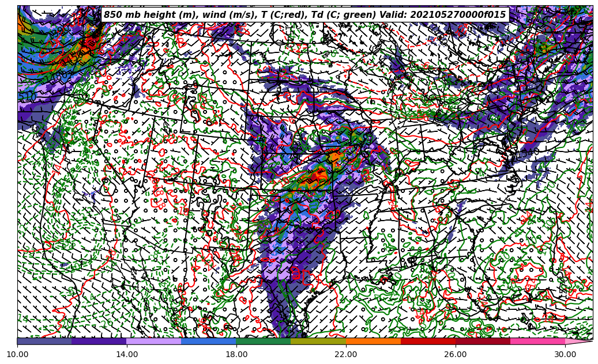Click the pink 28–30 colorbar segment

pos(538,341)
